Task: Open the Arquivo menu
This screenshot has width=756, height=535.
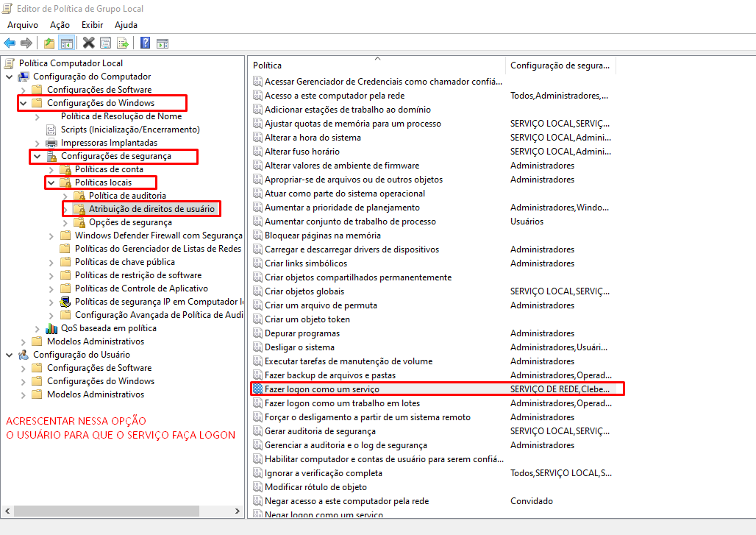Action: (23, 25)
